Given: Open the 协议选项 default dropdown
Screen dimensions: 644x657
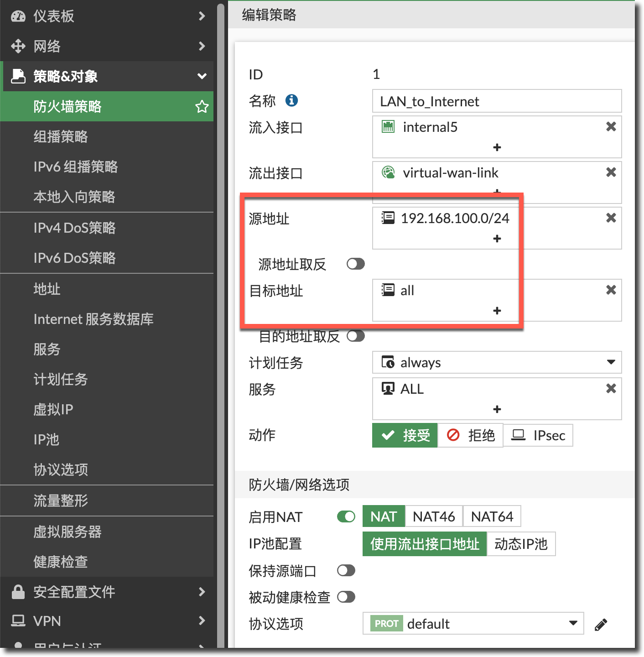Looking at the screenshot, I should pyautogui.click(x=473, y=624).
